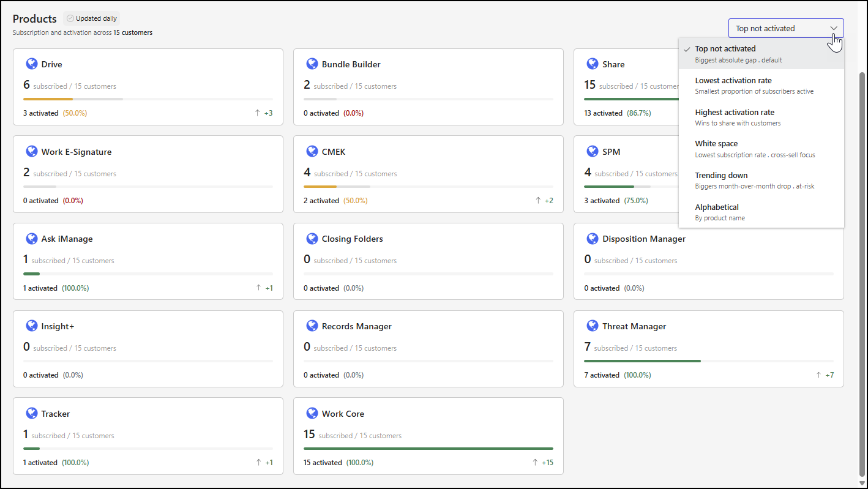Click the Disposition Manager globe icon

point(593,238)
